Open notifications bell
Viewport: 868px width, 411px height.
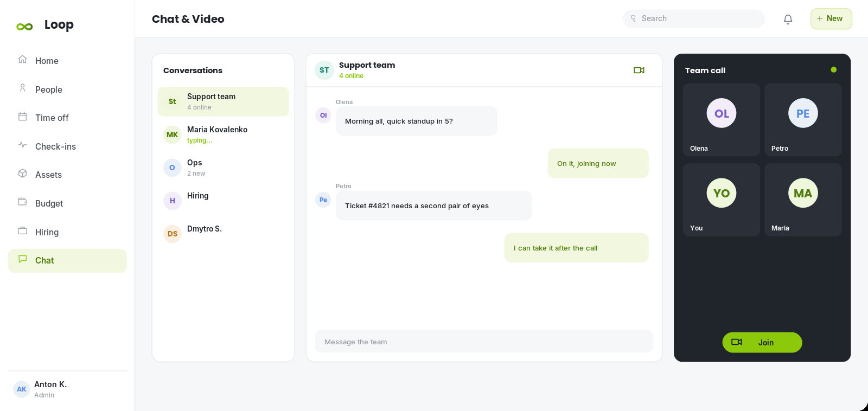[x=788, y=19]
